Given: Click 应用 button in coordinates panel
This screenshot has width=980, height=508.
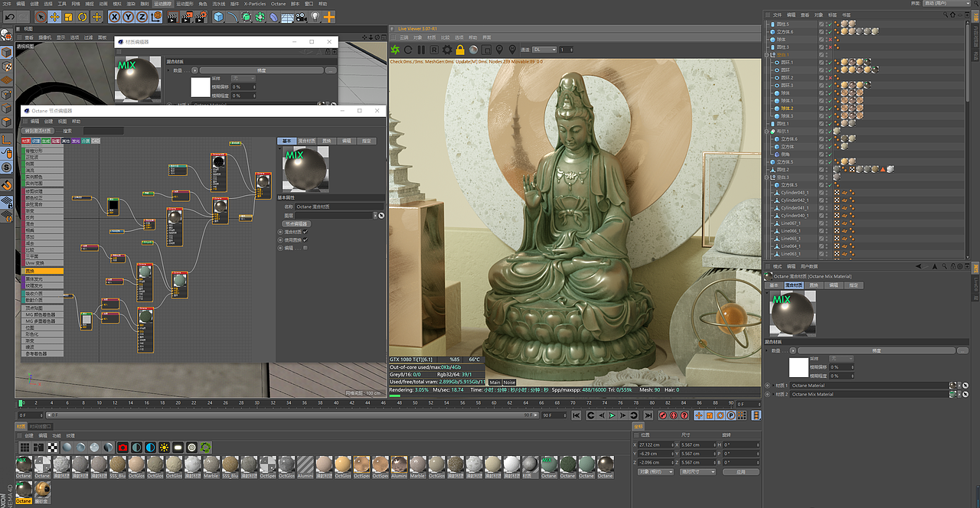Looking at the screenshot, I should point(741,472).
